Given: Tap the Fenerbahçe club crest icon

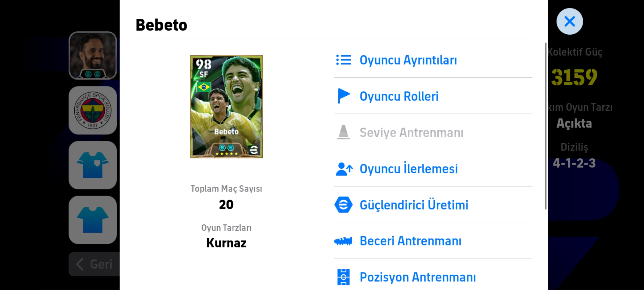Looking at the screenshot, I should 93,110.
